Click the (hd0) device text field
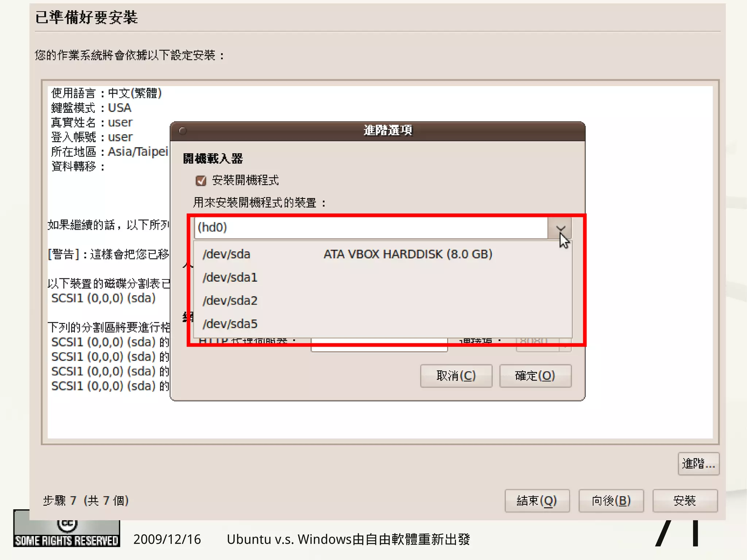Screen dimensions: 747x560 [371, 228]
